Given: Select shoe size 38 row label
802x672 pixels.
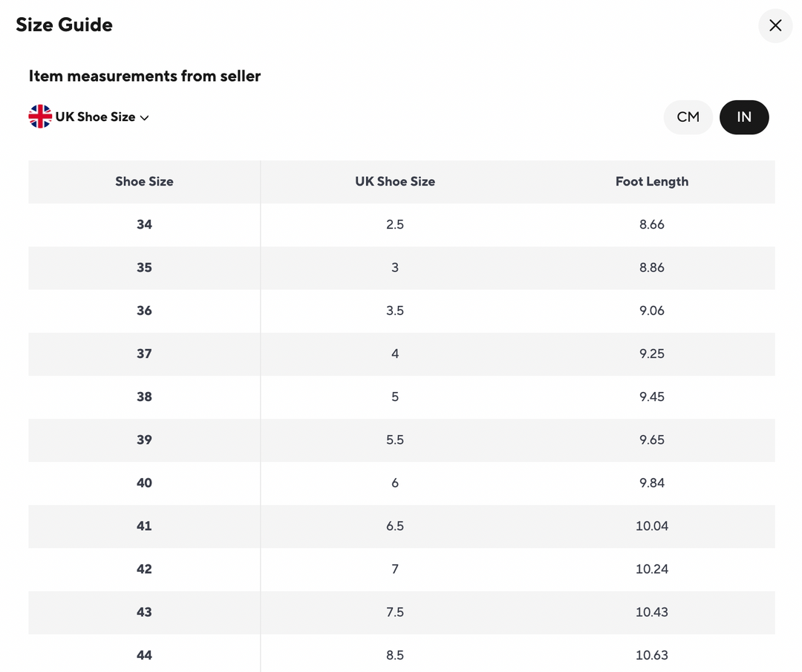Looking at the screenshot, I should [144, 397].
